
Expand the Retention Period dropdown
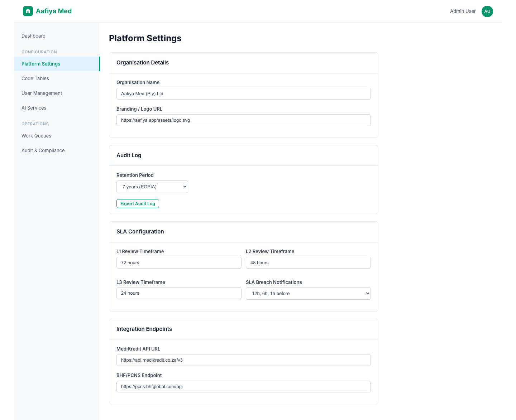(152, 187)
